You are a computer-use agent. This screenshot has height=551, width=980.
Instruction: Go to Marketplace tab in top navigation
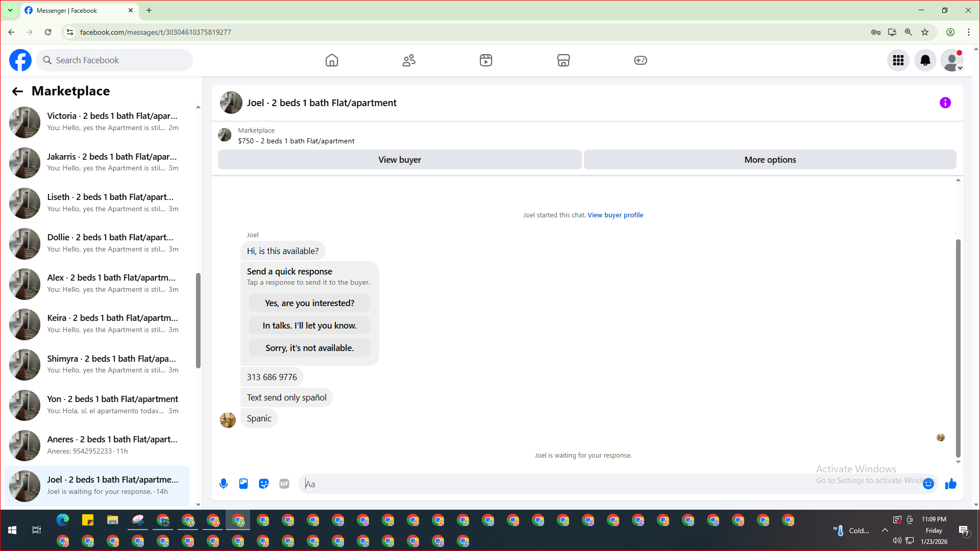[x=563, y=60]
